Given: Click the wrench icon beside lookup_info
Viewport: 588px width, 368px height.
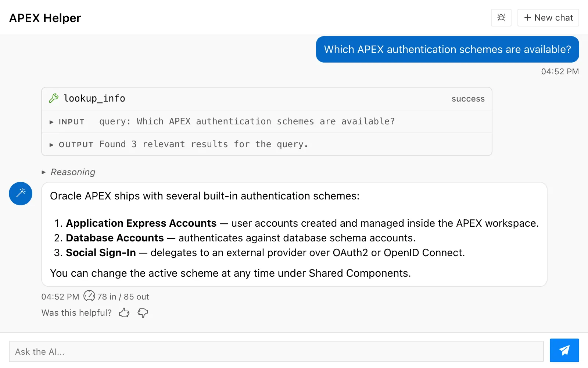Looking at the screenshot, I should [x=54, y=98].
